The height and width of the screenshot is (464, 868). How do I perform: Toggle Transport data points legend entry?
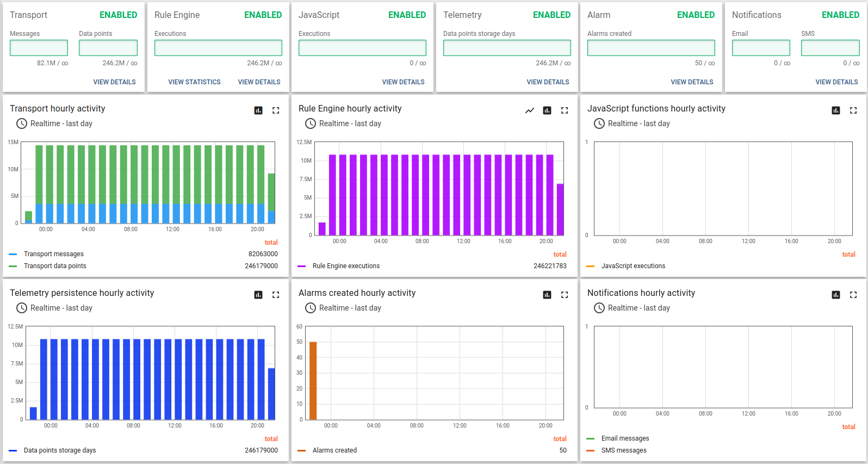(55, 266)
